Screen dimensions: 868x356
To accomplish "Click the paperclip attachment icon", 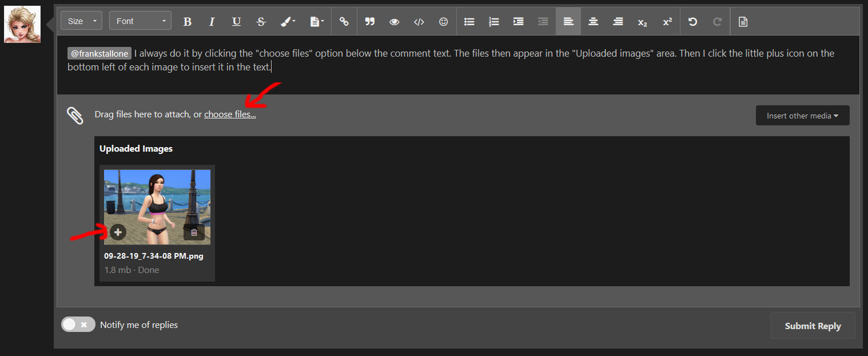I will click(x=75, y=115).
